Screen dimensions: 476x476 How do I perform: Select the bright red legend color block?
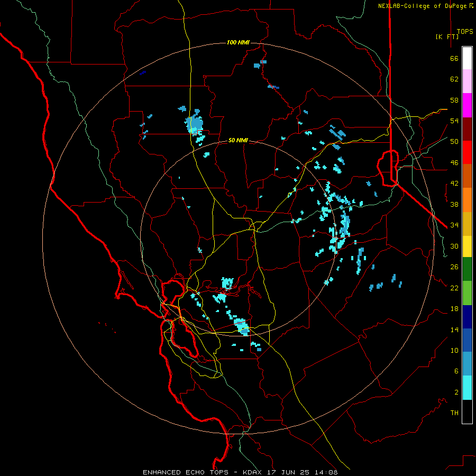[467, 152]
